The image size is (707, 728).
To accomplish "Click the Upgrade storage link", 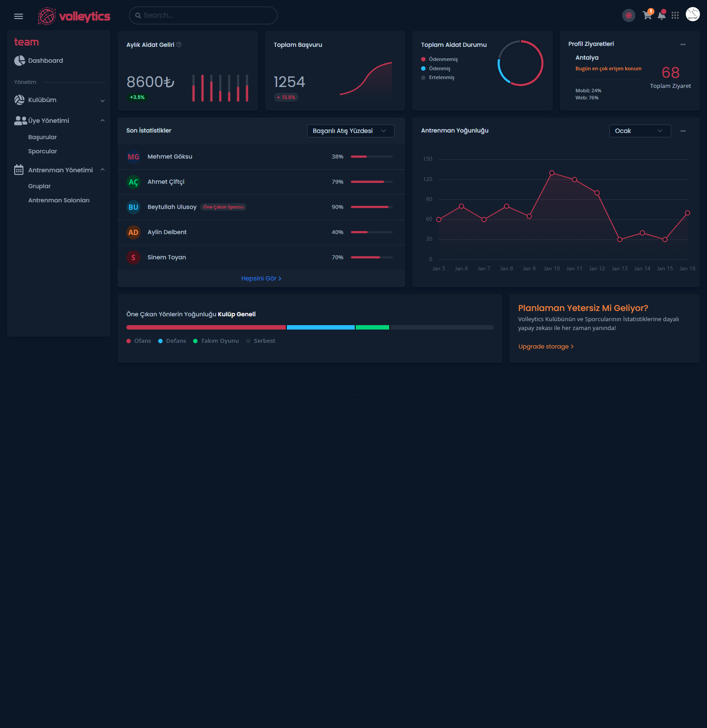I will [x=546, y=346].
